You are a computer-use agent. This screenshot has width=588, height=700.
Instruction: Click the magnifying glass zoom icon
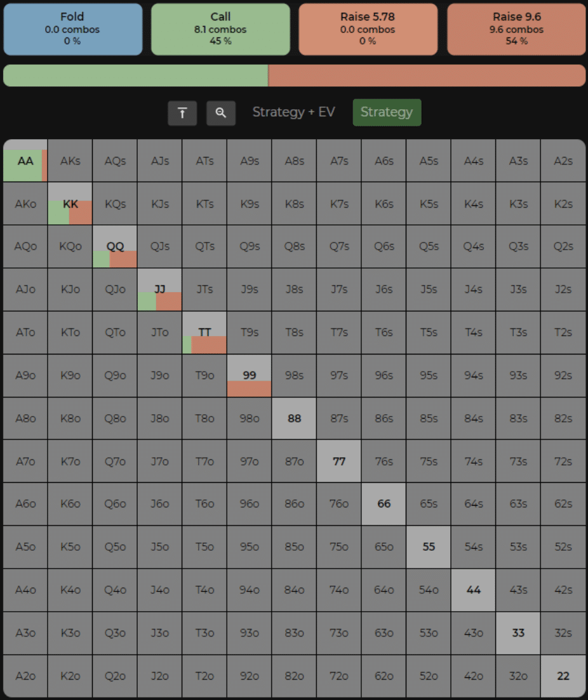click(221, 113)
